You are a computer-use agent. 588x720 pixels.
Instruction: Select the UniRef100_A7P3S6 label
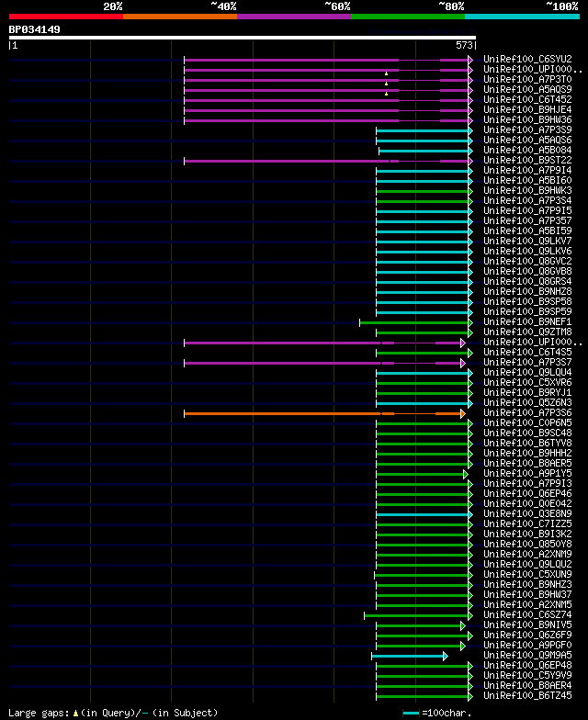[527, 413]
